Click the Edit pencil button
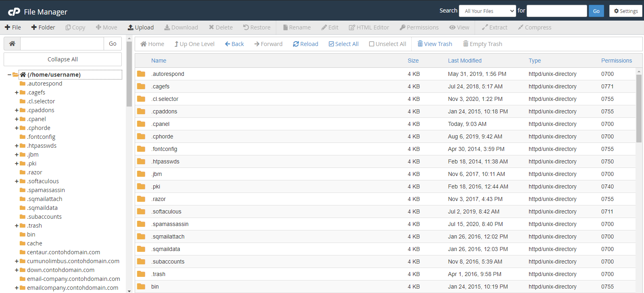This screenshot has height=293, width=644. (x=330, y=27)
